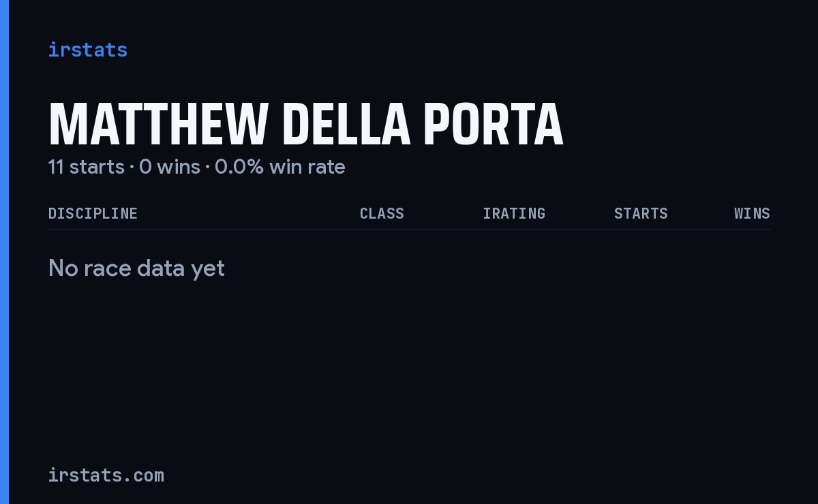Click the blue accent bar on left edge

(x=4, y=252)
